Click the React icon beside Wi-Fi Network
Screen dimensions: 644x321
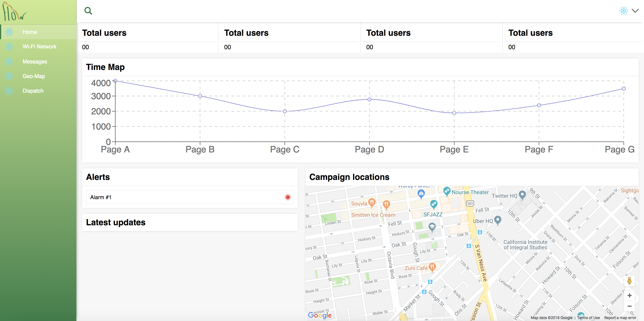pos(9,47)
